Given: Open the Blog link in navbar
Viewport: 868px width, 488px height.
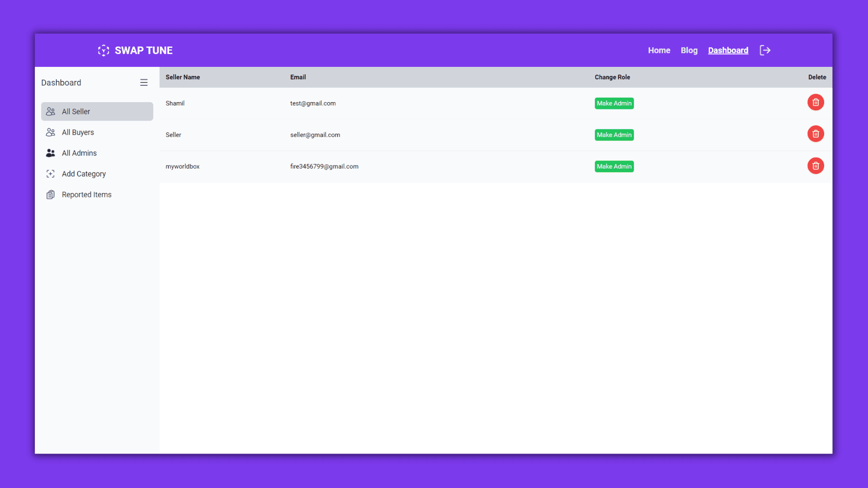Looking at the screenshot, I should (689, 50).
